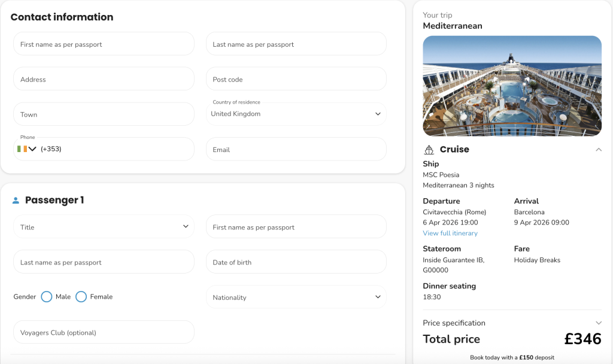Image resolution: width=613 pixels, height=364 pixels.
Task: Click contact Last name as per passport field
Action: pos(296,44)
